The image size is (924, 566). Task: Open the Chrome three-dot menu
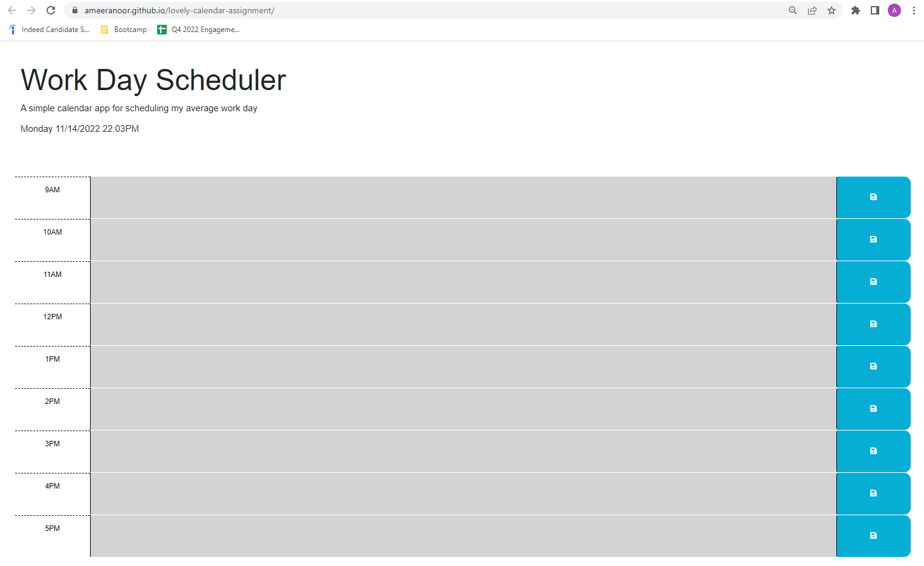coord(913,10)
